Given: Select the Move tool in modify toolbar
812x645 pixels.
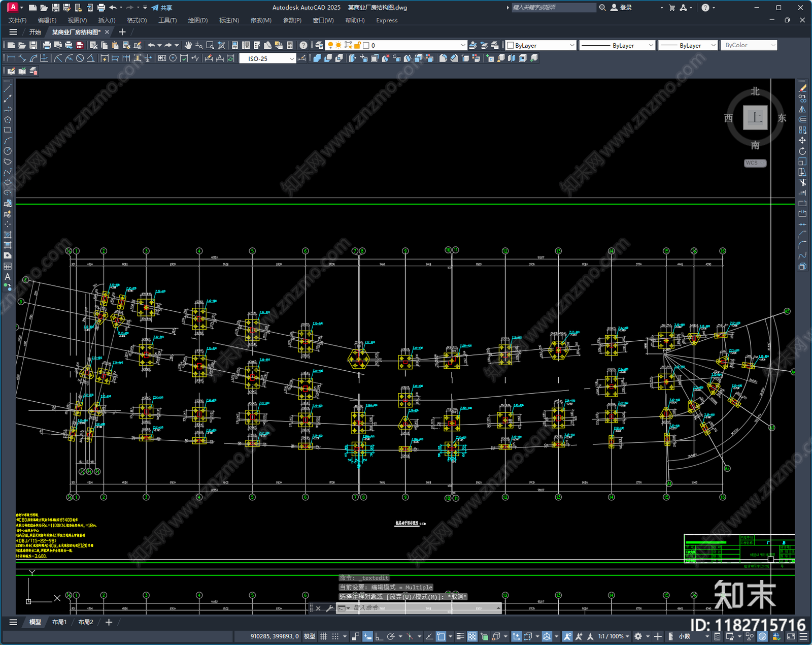Looking at the screenshot, I should [802, 140].
